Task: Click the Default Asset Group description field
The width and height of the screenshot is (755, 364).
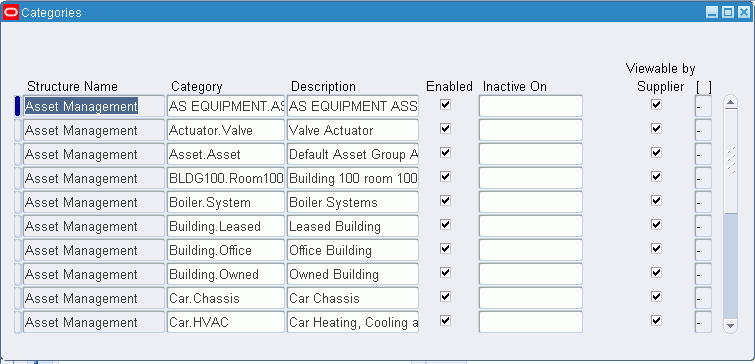Action: (x=353, y=154)
